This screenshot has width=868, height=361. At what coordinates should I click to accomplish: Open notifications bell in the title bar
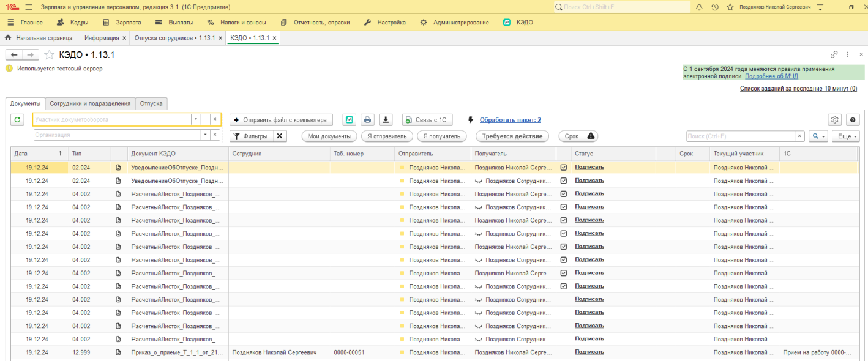coord(699,7)
